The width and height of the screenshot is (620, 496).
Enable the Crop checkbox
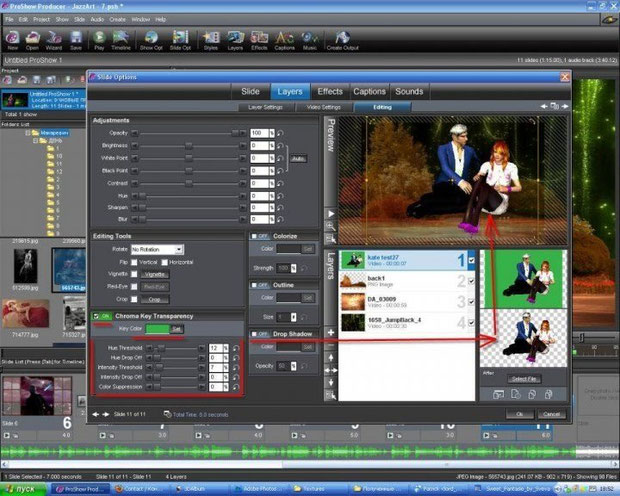click(134, 299)
